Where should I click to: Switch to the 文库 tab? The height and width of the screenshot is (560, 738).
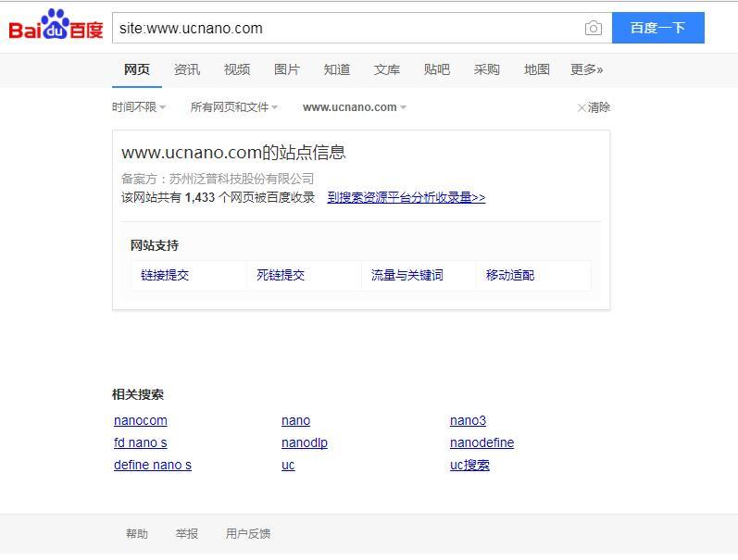click(x=386, y=69)
